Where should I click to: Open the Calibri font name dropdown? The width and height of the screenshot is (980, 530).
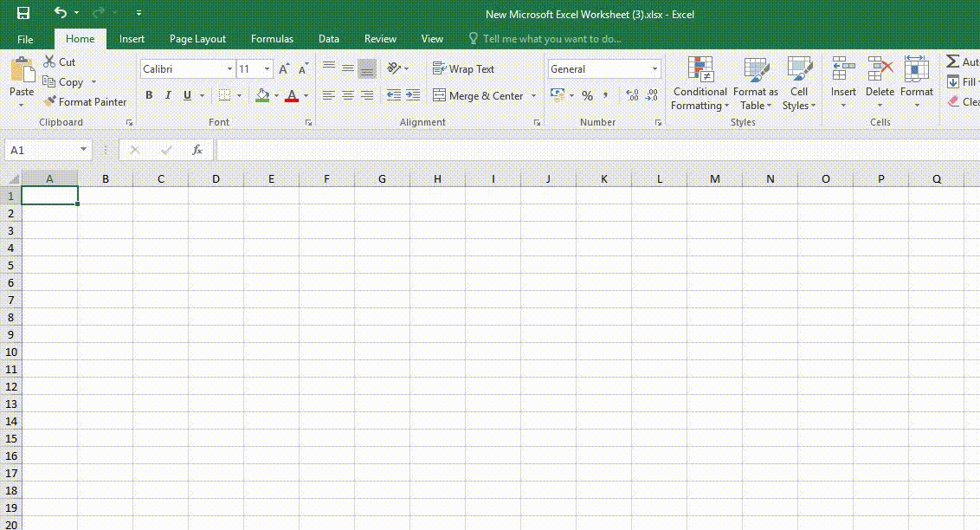[229, 69]
